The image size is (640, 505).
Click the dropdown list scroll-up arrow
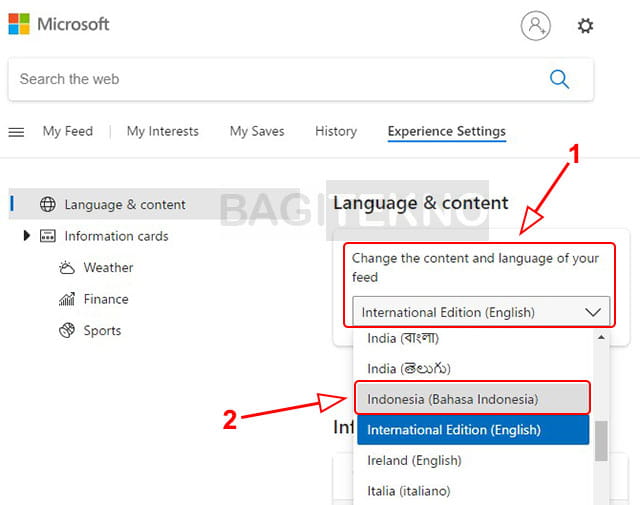(x=601, y=337)
